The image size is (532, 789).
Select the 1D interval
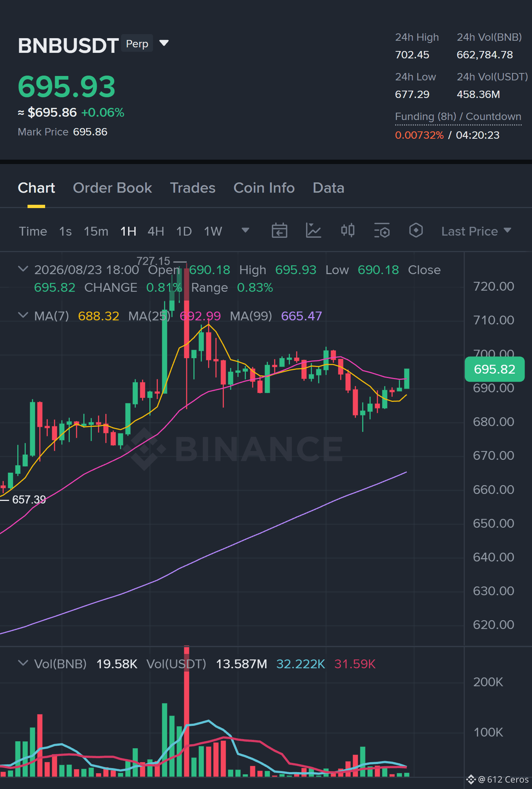[x=184, y=231]
